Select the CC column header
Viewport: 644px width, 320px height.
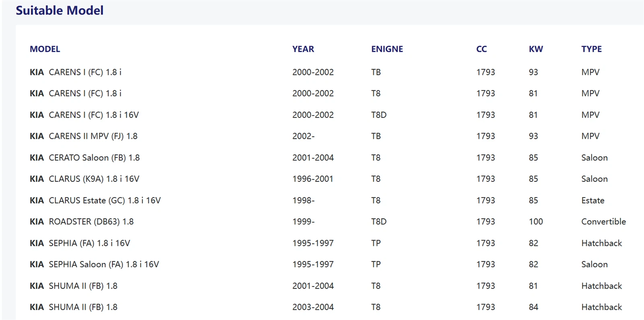tap(481, 49)
